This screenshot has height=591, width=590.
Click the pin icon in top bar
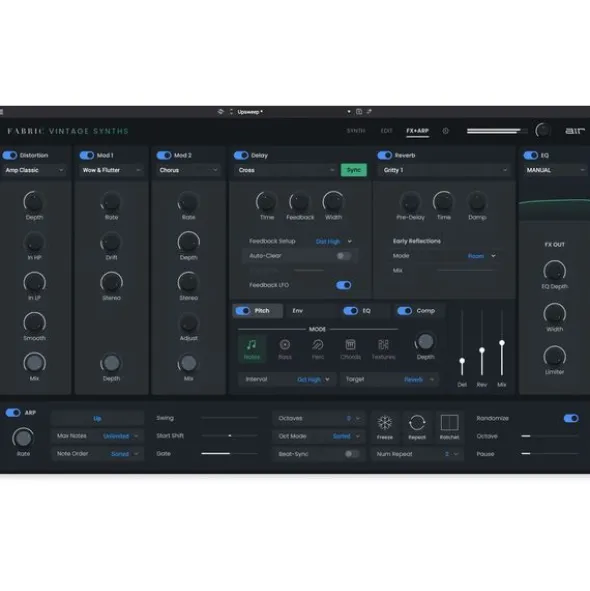tap(369, 112)
